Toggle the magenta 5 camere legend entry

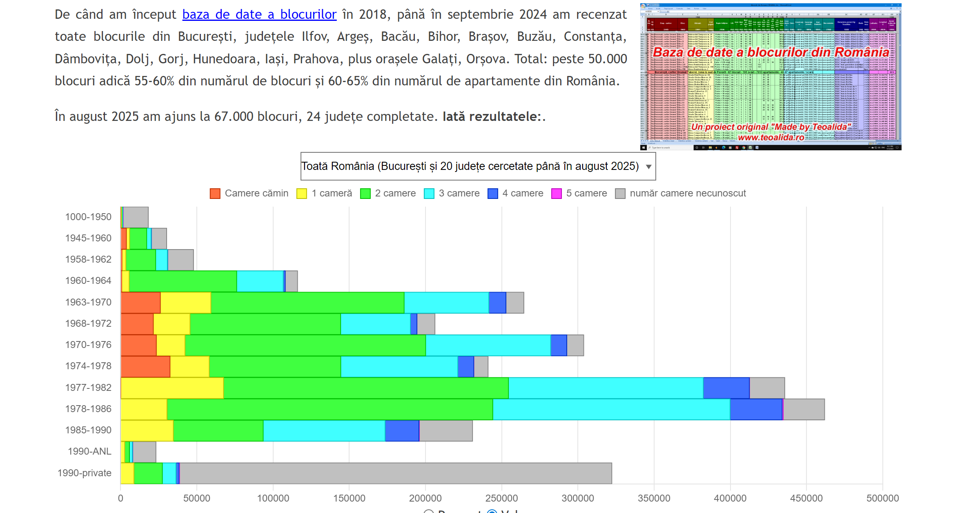[557, 194]
